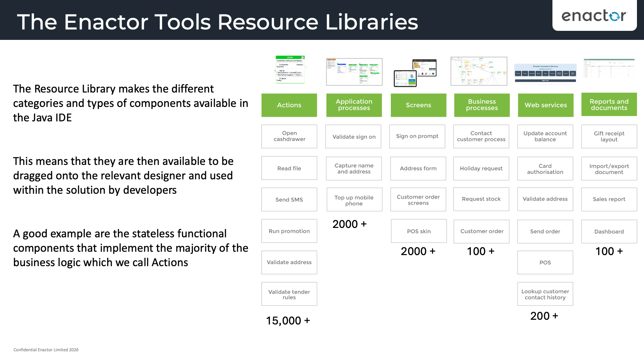Click the Reports and documents table thumbnail
This screenshot has width=644, height=362.
coord(608,69)
